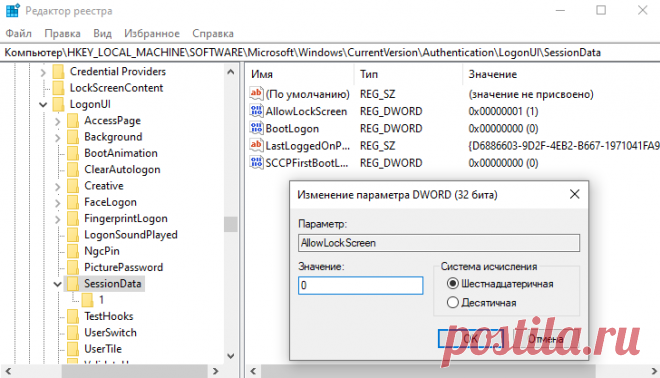The height and width of the screenshot is (378, 660).
Task: Click the values pane scroll-left arrow
Action: [x=253, y=371]
